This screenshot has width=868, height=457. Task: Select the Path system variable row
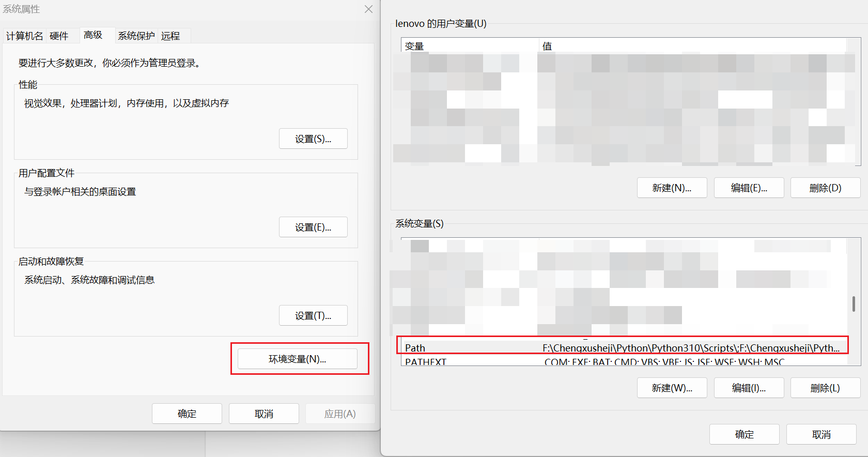tap(623, 348)
